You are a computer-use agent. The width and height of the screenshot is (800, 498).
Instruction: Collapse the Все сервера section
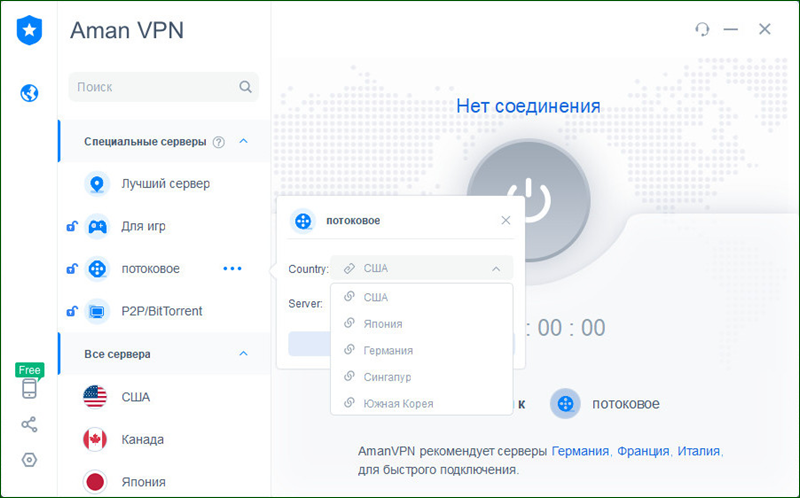coord(243,354)
